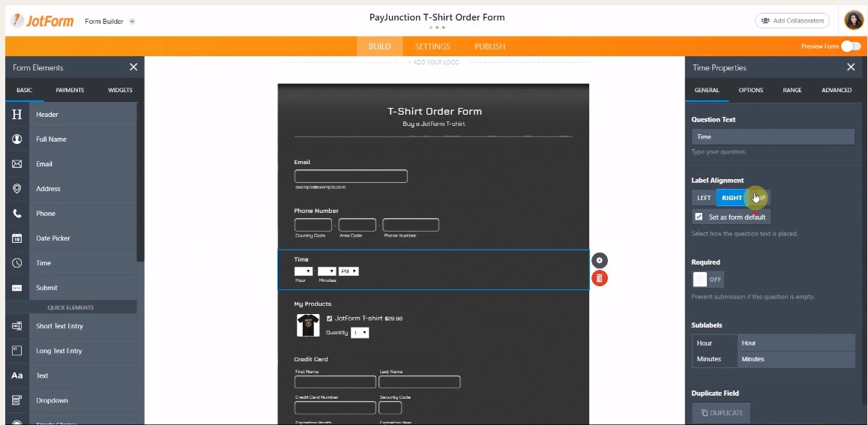Open the AM/PM dropdown showing PM
Image resolution: width=868 pixels, height=425 pixels.
349,271
